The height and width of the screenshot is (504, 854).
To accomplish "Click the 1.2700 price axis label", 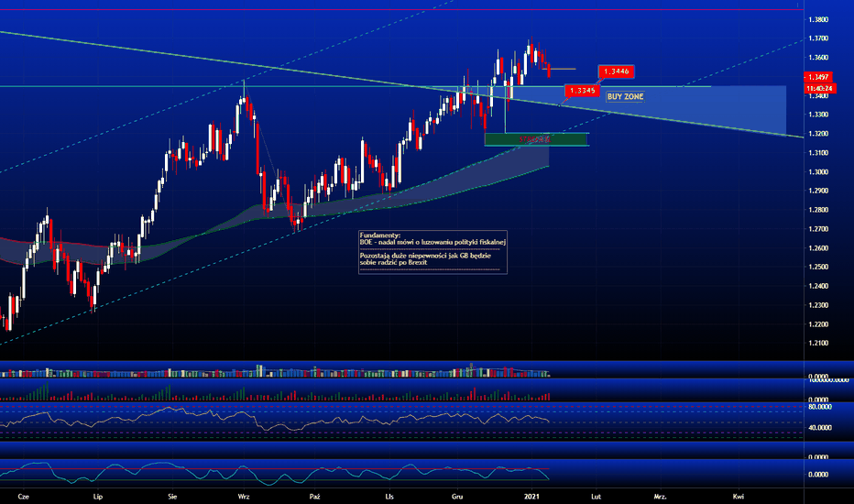I will pyautogui.click(x=818, y=229).
